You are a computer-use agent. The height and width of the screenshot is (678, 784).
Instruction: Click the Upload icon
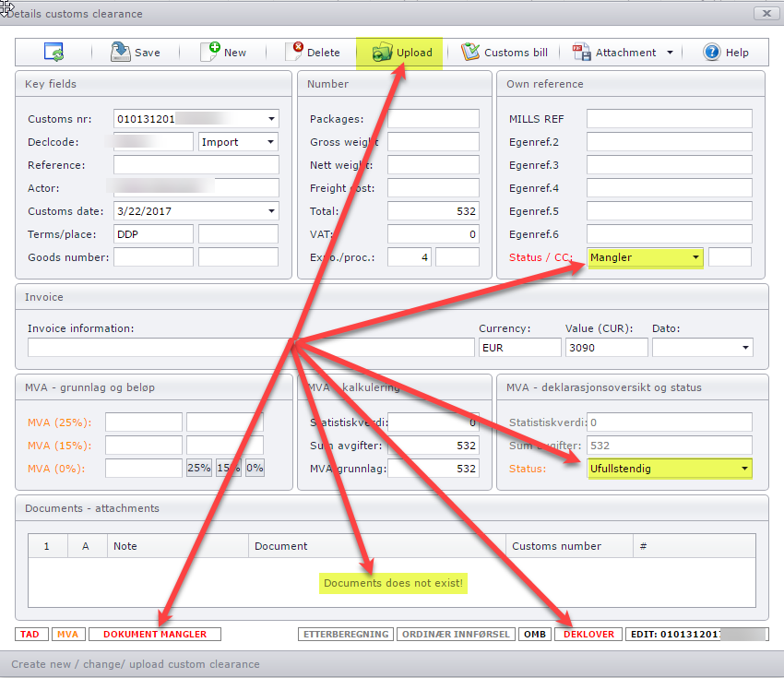[382, 53]
